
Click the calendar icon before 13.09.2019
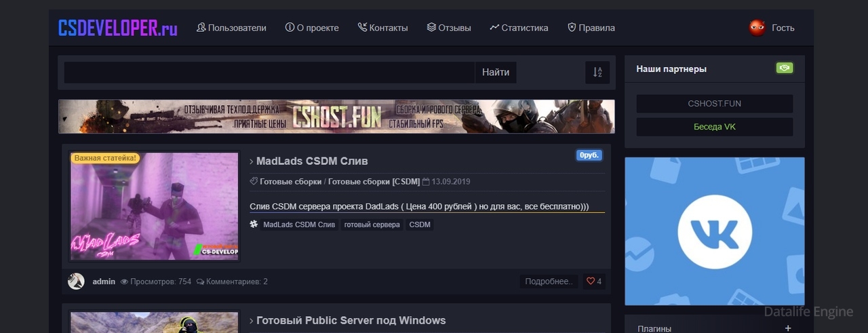[426, 182]
